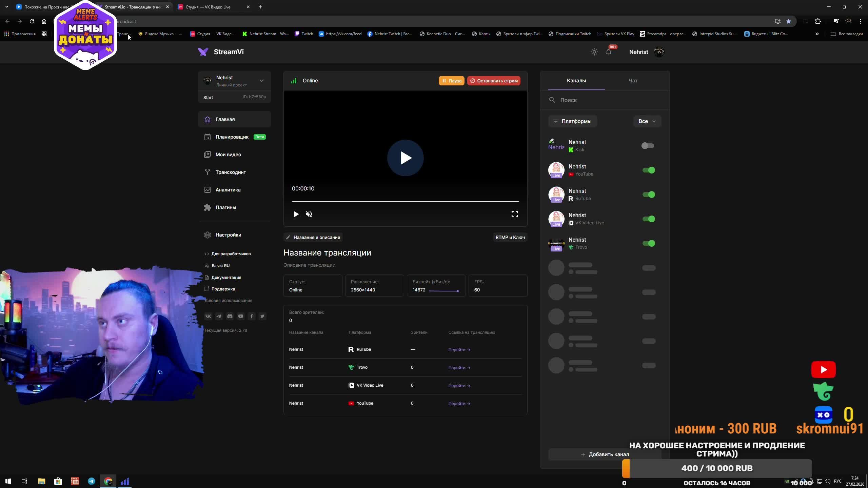
Task: Toggle the light/dark theme sun icon
Action: tap(594, 52)
